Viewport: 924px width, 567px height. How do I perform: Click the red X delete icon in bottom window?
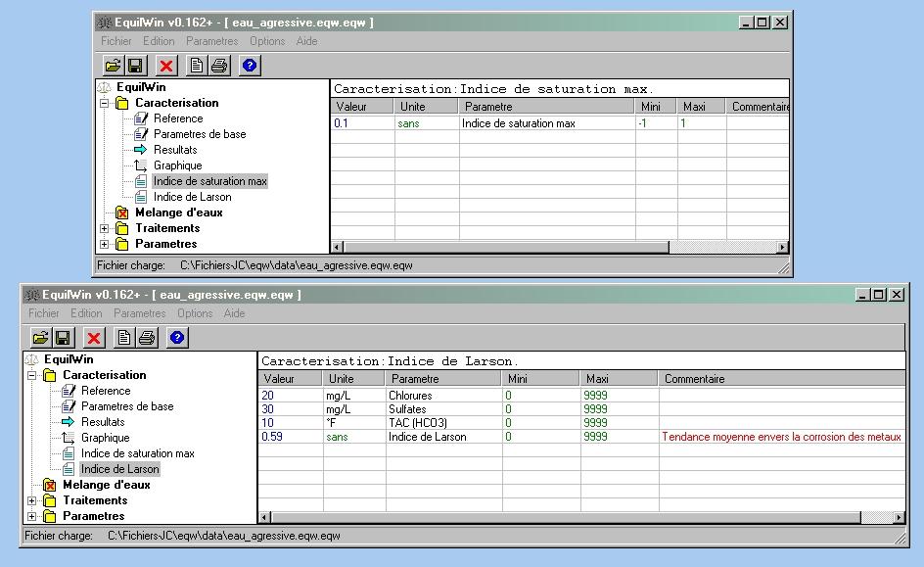point(94,338)
